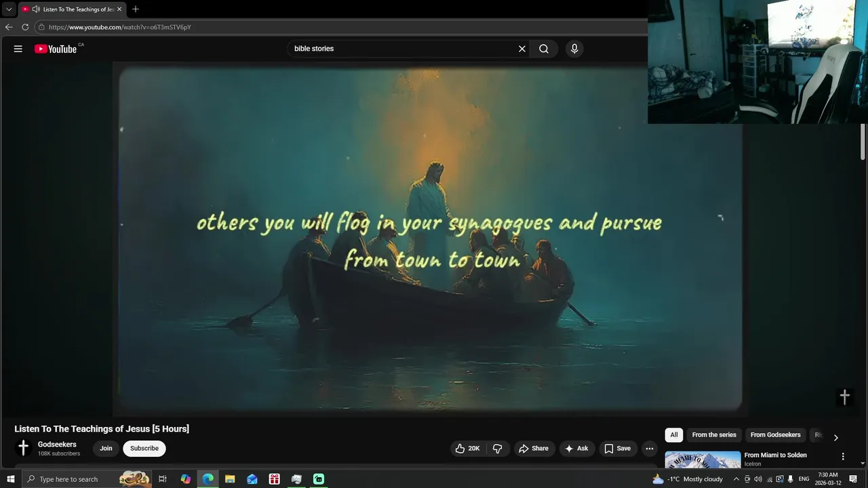Click the cross watermark in the video corner

[x=844, y=397]
